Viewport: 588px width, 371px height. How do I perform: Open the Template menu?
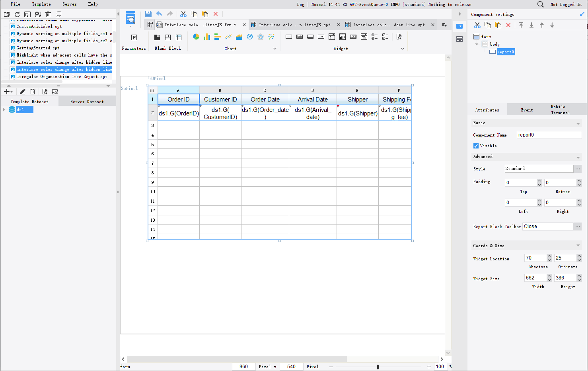pyautogui.click(x=41, y=4)
